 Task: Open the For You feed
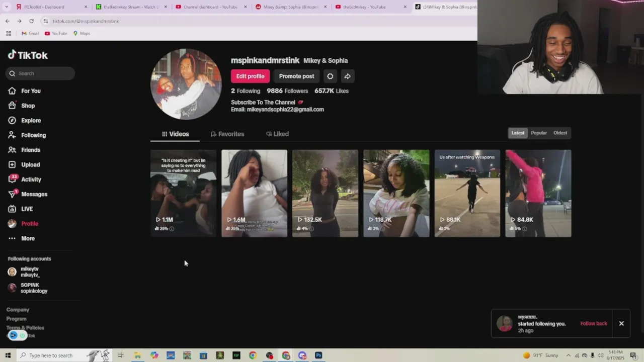[24, 91]
